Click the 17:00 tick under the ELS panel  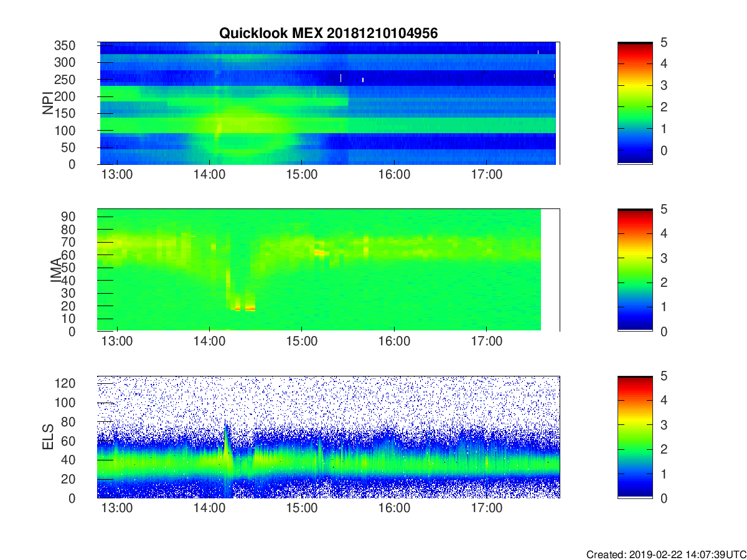[x=486, y=508]
